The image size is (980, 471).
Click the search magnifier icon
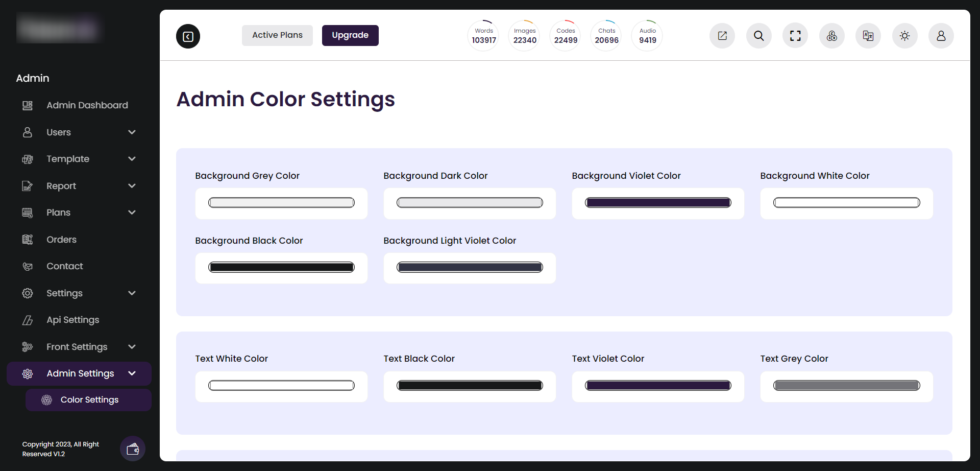759,36
